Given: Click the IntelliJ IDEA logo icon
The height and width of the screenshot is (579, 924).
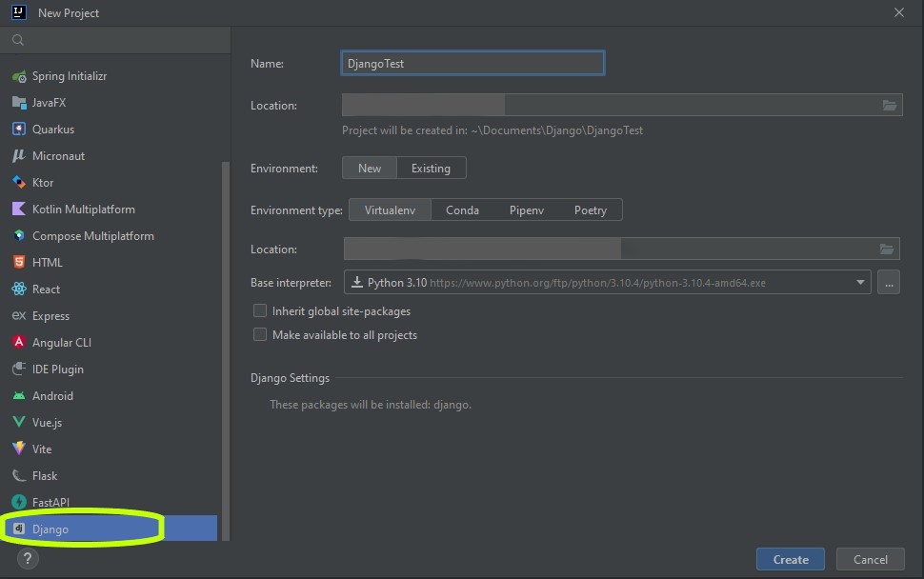Looking at the screenshot, I should pos(19,12).
